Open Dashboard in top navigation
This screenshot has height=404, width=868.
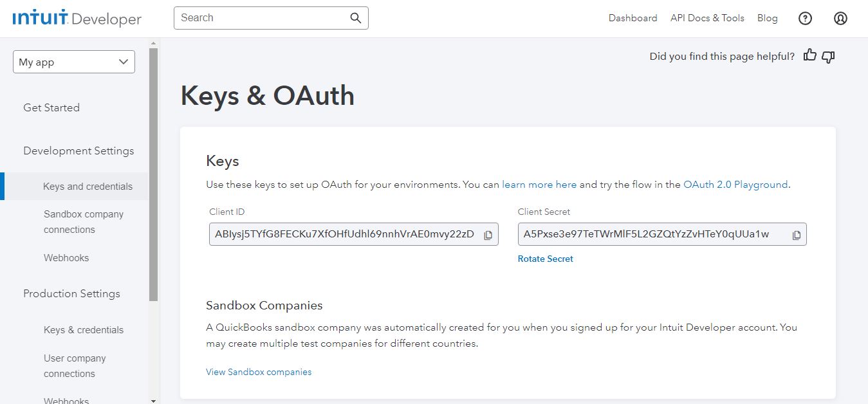633,18
